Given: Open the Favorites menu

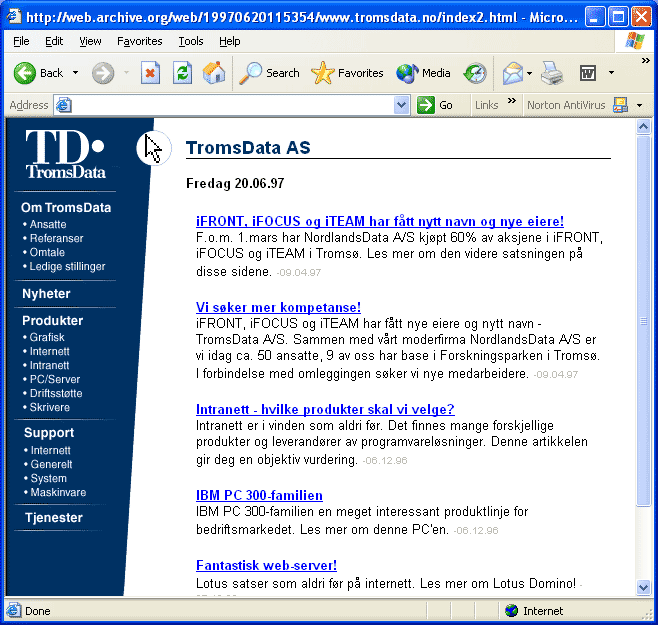Looking at the screenshot, I should pos(139,41).
